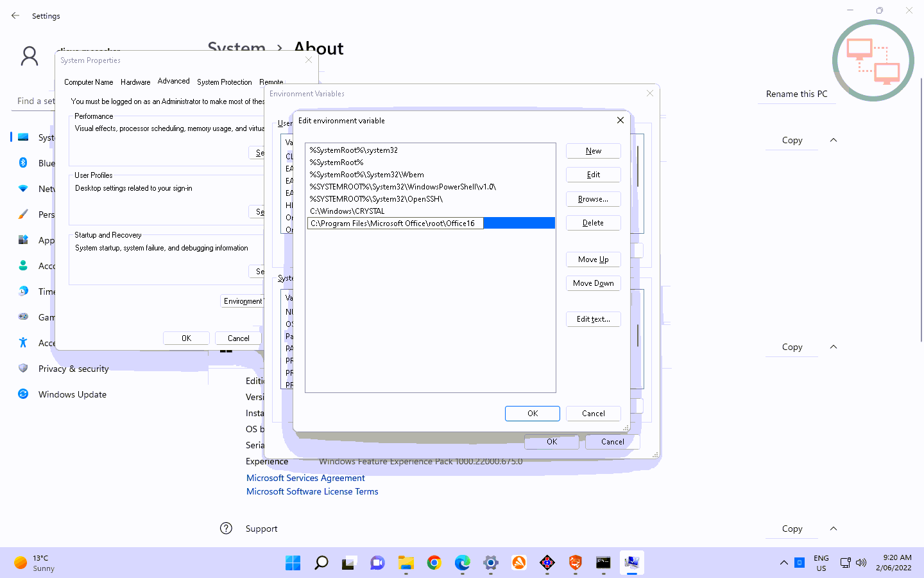Open the Windows Start menu
The width and height of the screenshot is (924, 578).
pyautogui.click(x=293, y=563)
